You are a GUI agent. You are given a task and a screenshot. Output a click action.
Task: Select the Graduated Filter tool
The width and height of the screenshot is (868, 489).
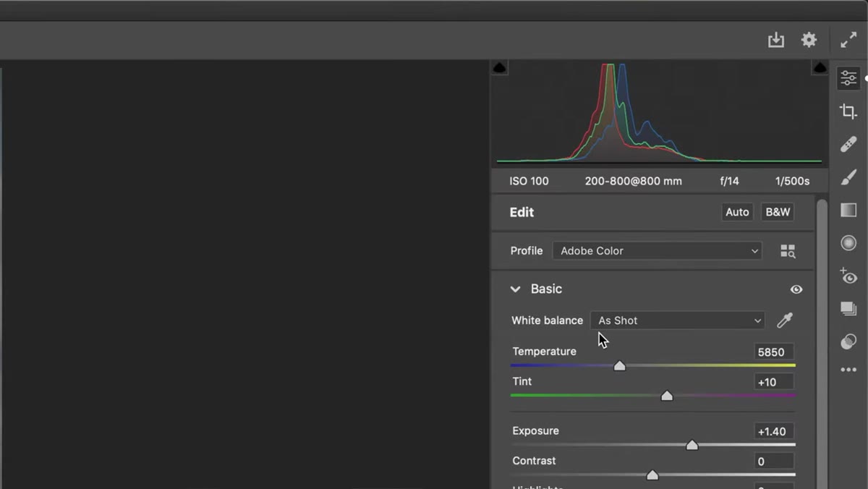point(848,210)
